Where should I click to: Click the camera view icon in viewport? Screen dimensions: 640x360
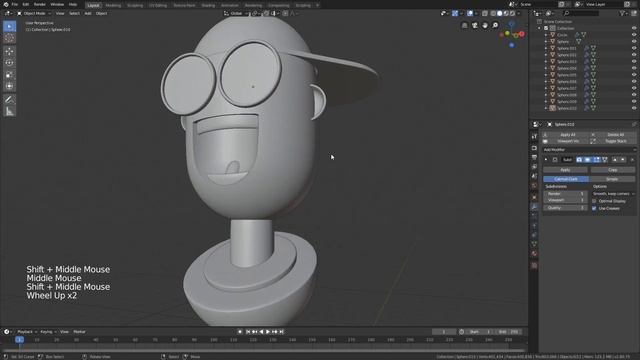tap(475, 25)
